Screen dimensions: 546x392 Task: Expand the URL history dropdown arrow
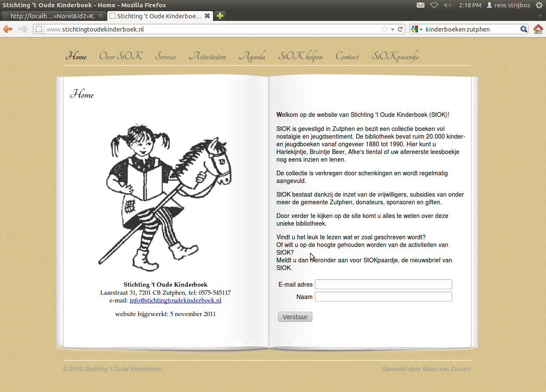(392, 29)
